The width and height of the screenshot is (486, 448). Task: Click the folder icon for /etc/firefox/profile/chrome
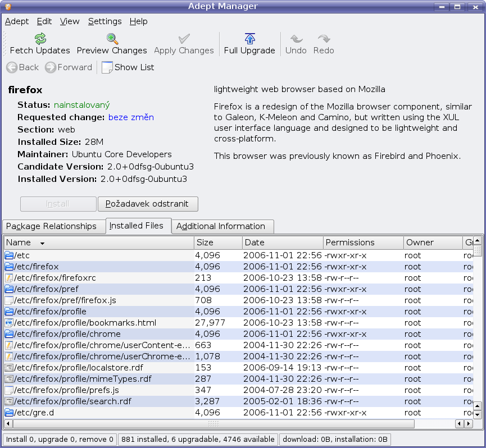coord(9,334)
